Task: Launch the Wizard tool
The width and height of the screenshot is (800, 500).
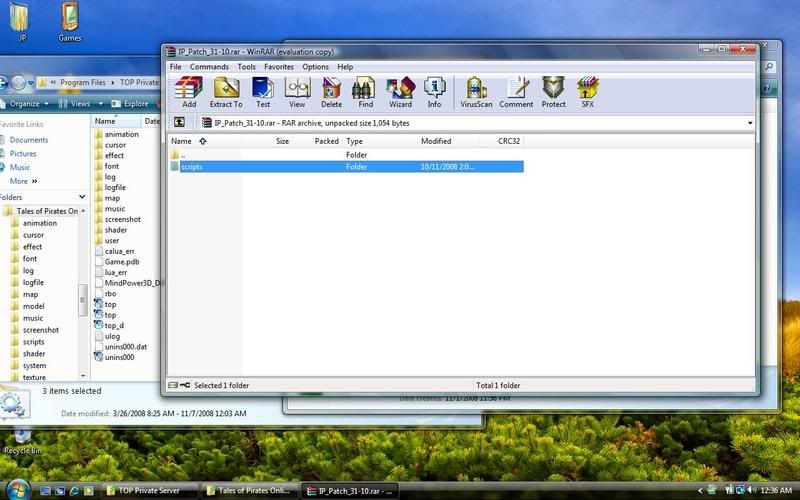Action: [400, 91]
